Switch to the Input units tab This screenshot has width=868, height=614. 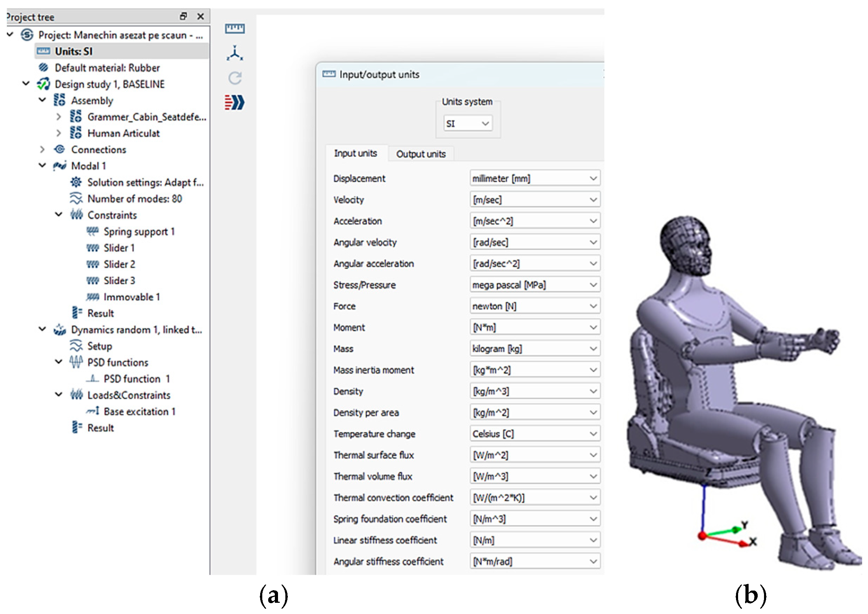coord(355,153)
